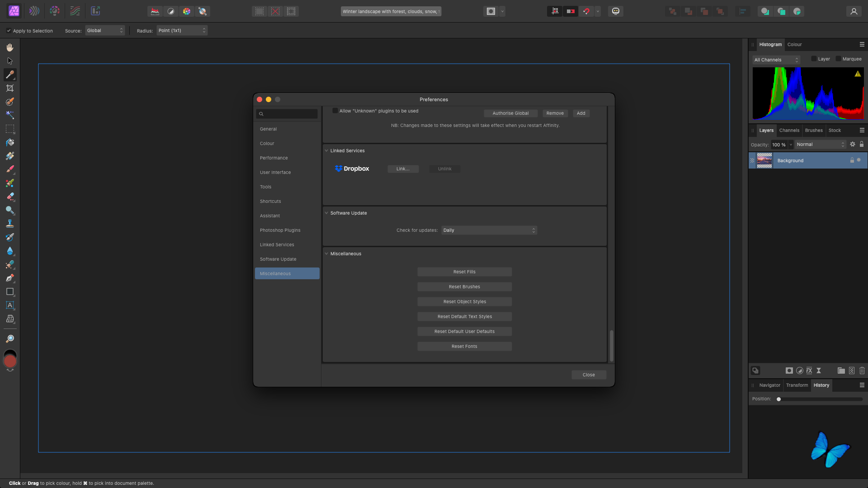Screen dimensions: 868x488
Task: Select the Artistic Text tool
Action: [10, 305]
